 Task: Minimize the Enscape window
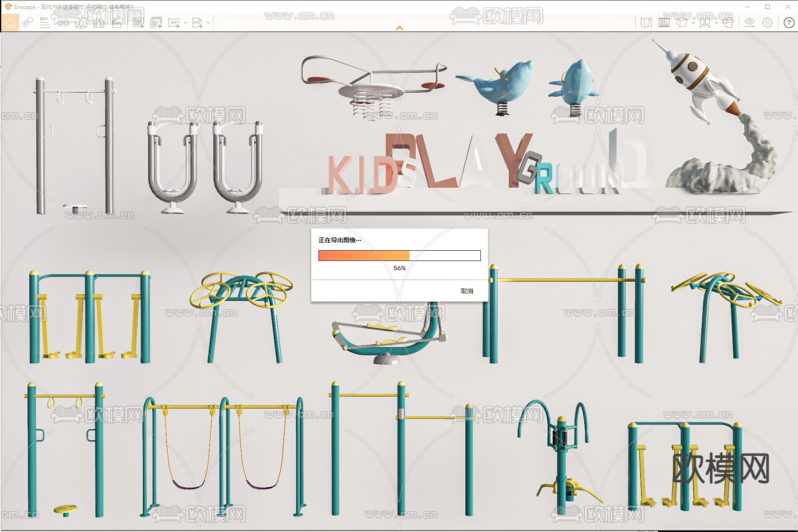pos(748,7)
